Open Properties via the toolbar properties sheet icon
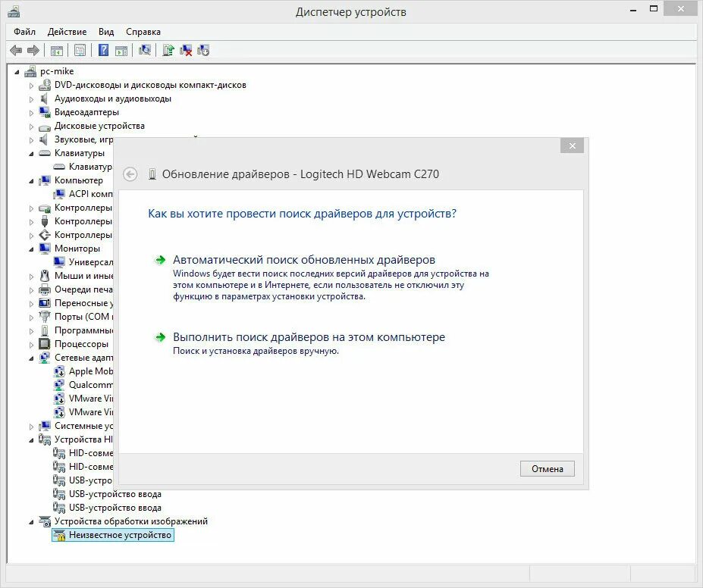This screenshot has width=703, height=588. coord(80,50)
